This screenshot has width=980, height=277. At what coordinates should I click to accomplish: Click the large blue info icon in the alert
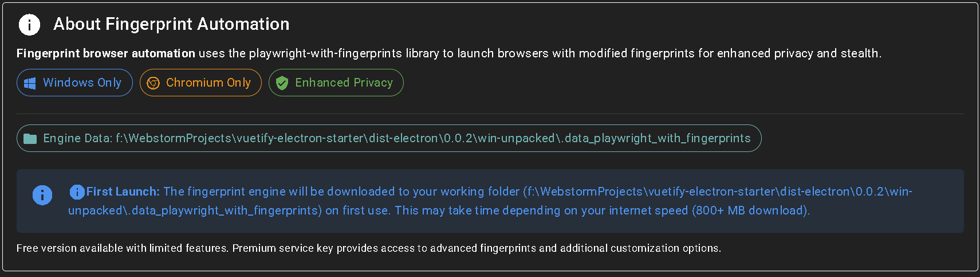[x=42, y=195]
